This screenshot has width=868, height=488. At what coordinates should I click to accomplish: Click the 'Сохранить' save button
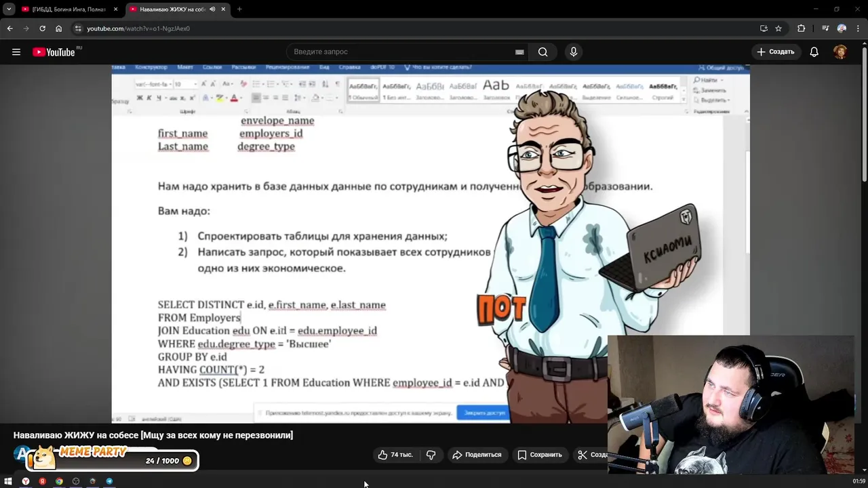(x=540, y=455)
